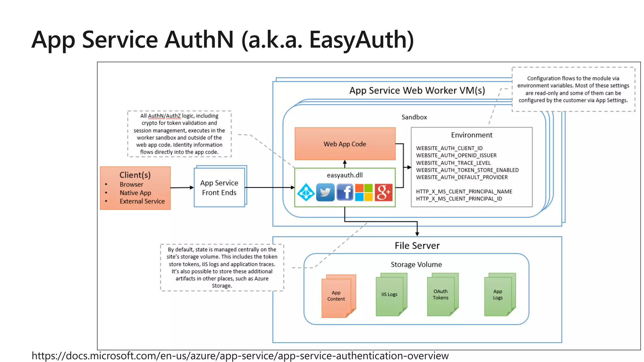Click the slide title App Service AuthN
The width and height of the screenshot is (644, 362).
click(x=222, y=40)
